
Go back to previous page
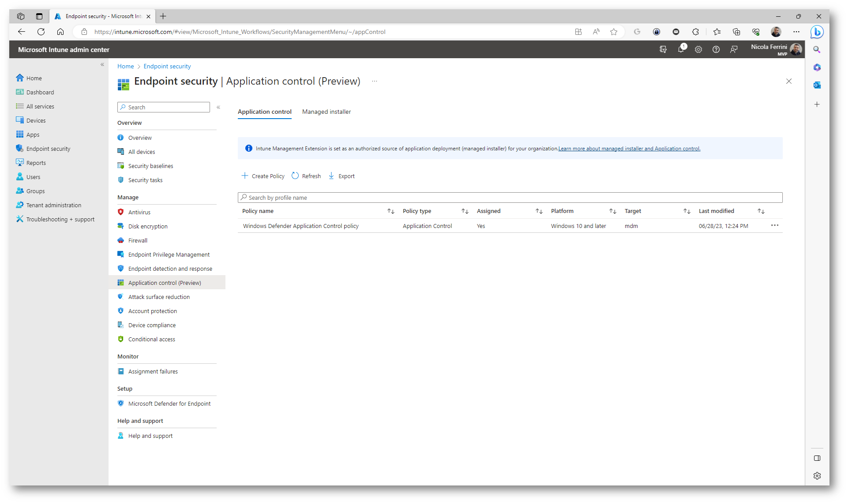22,32
